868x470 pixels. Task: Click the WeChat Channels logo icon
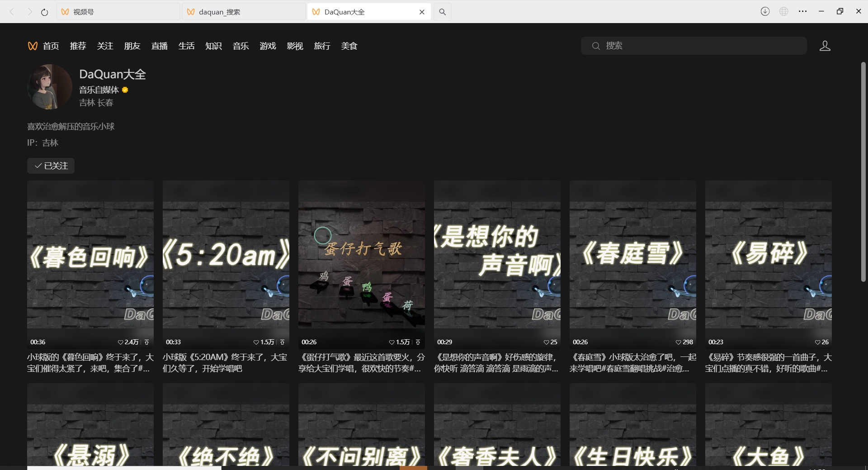(x=32, y=46)
